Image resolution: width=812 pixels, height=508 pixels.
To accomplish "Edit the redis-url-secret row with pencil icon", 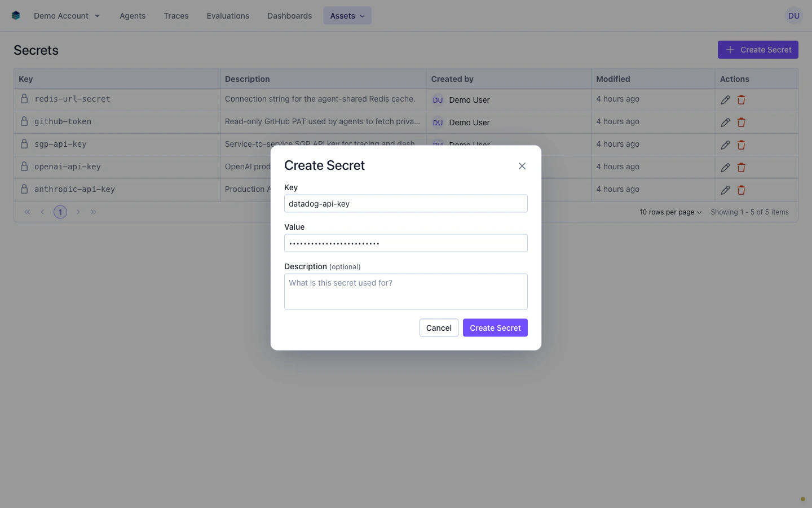I will click(725, 100).
